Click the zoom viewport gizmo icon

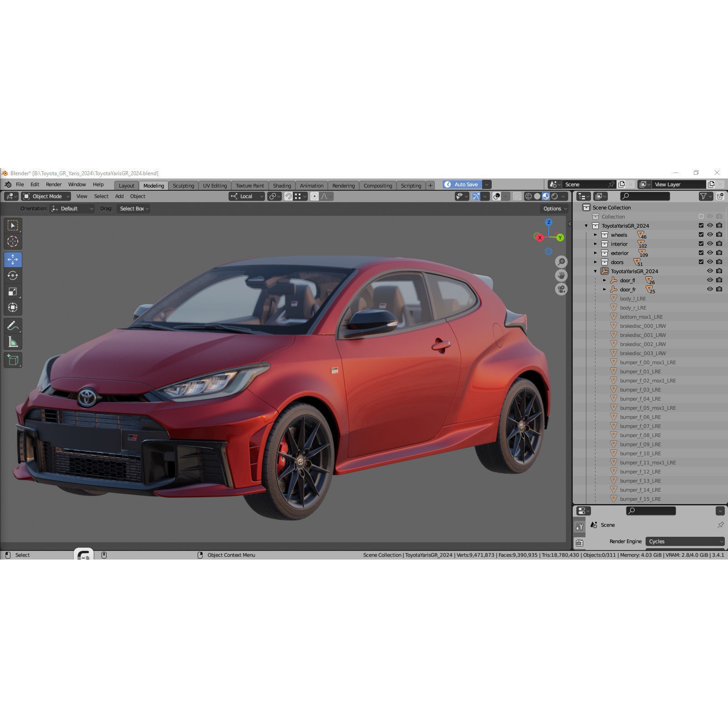(561, 262)
